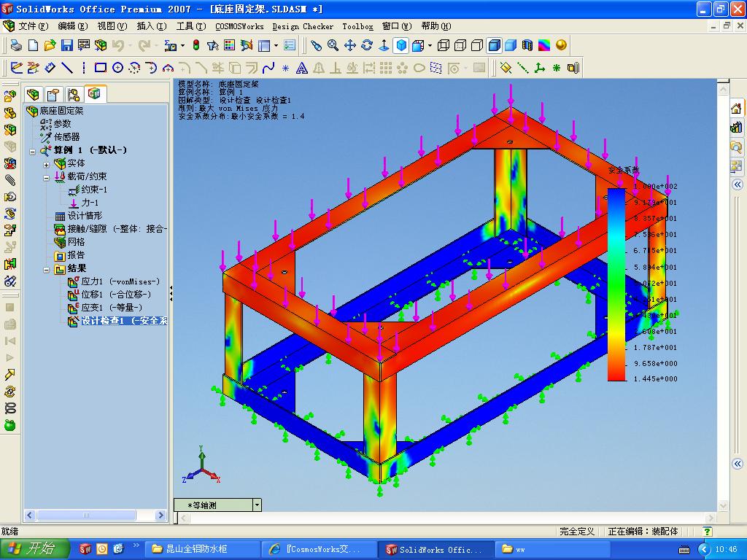Open the options icon dropdown arrow
The image size is (747, 560).
[276, 46]
